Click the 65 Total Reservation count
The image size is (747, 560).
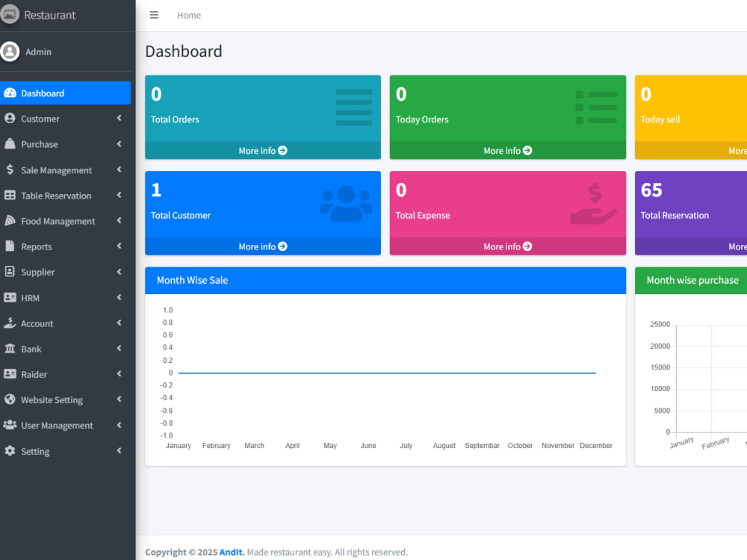(651, 190)
